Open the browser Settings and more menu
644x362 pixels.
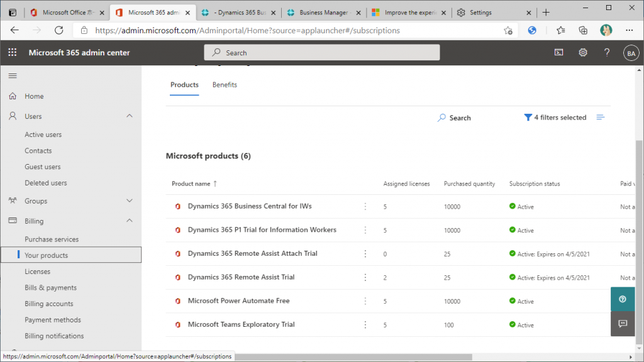[629, 30]
